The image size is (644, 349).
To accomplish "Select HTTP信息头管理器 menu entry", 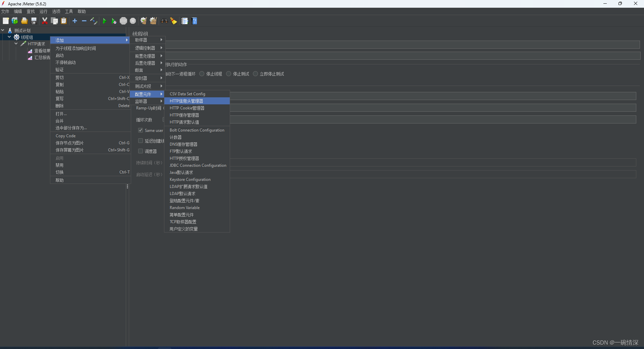I will [197, 101].
